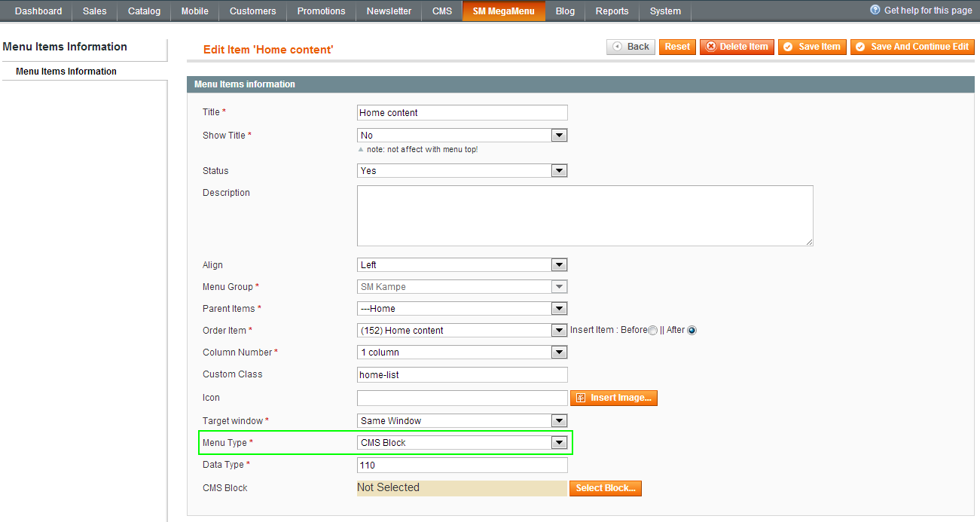Image resolution: width=980 pixels, height=522 pixels.
Task: Open the Dashboard menu
Action: tap(38, 11)
